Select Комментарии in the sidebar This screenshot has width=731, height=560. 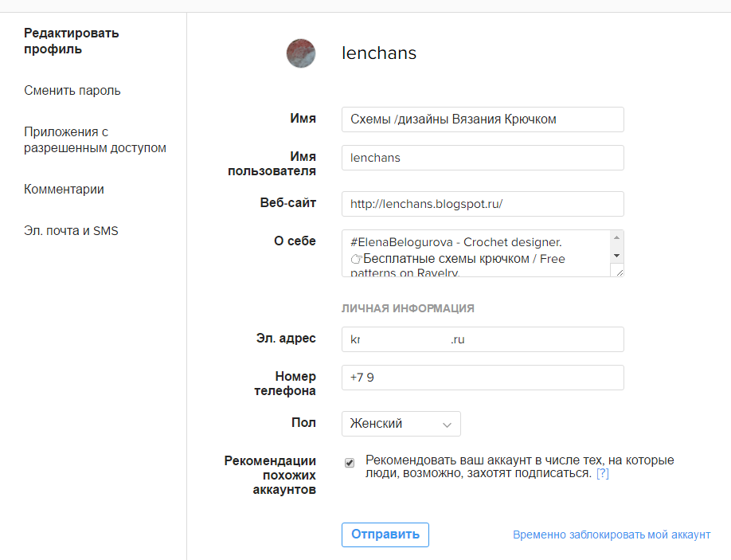[64, 190]
